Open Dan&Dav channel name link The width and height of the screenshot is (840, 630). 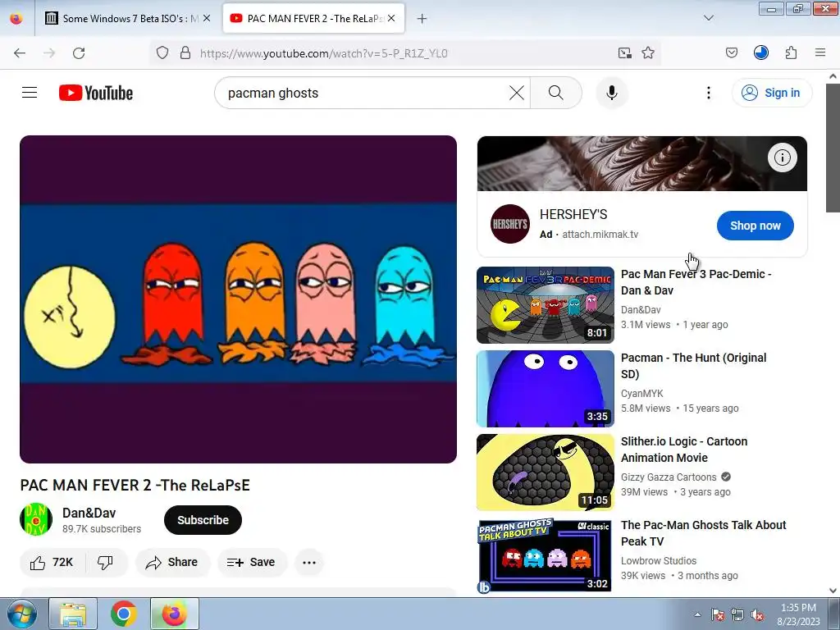[89, 513]
